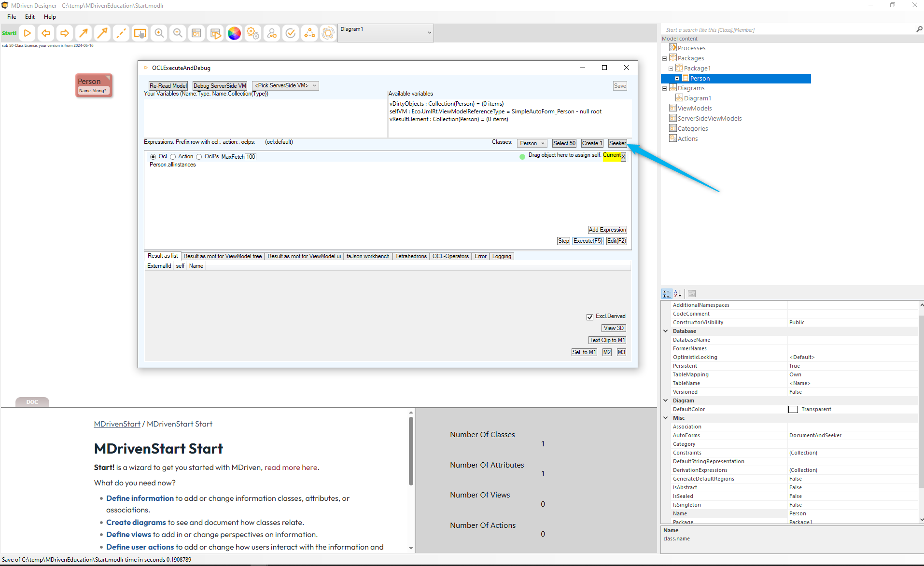The width and height of the screenshot is (924, 566).
Task: Click the Start! wizard button
Action: [x=9, y=33]
